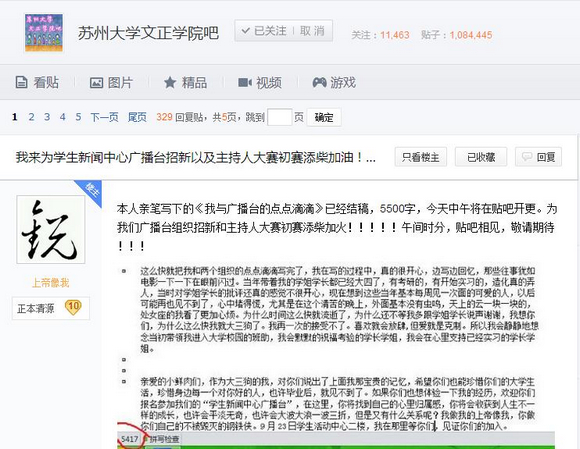Go to page 4 of replies
Viewport: 580px width, 449px height.
tap(63, 117)
